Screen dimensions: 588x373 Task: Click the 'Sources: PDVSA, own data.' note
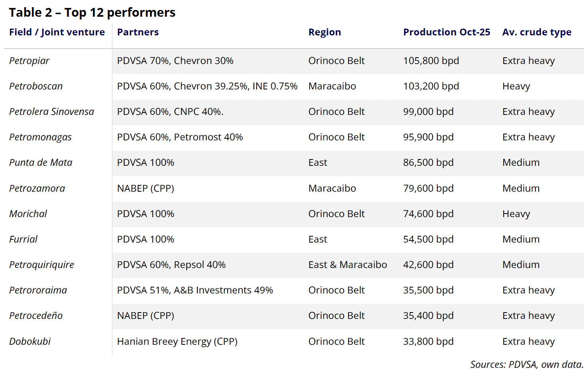point(526,364)
